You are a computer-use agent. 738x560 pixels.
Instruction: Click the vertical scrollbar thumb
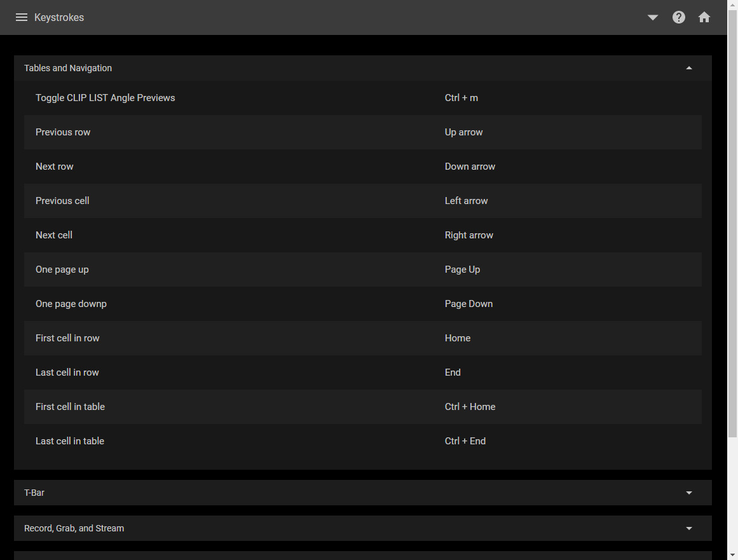pos(732,224)
